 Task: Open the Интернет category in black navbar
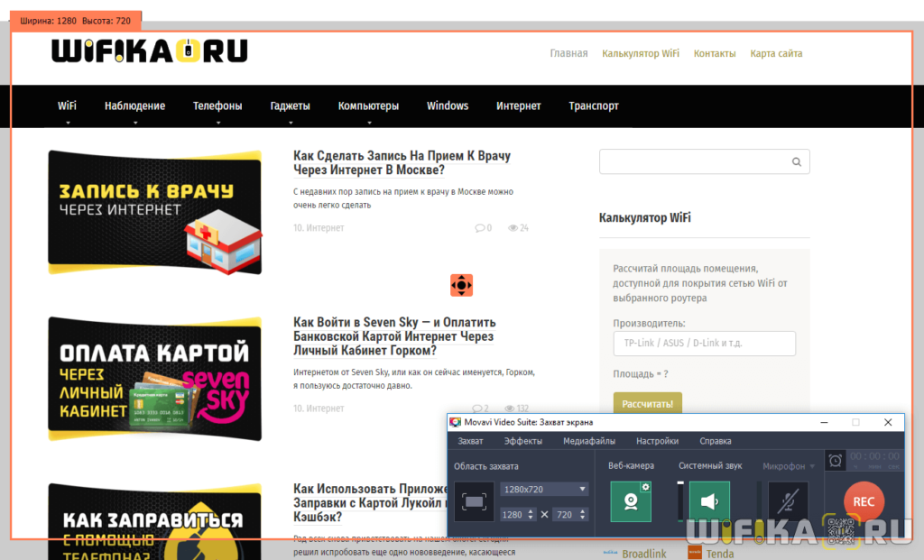(518, 106)
